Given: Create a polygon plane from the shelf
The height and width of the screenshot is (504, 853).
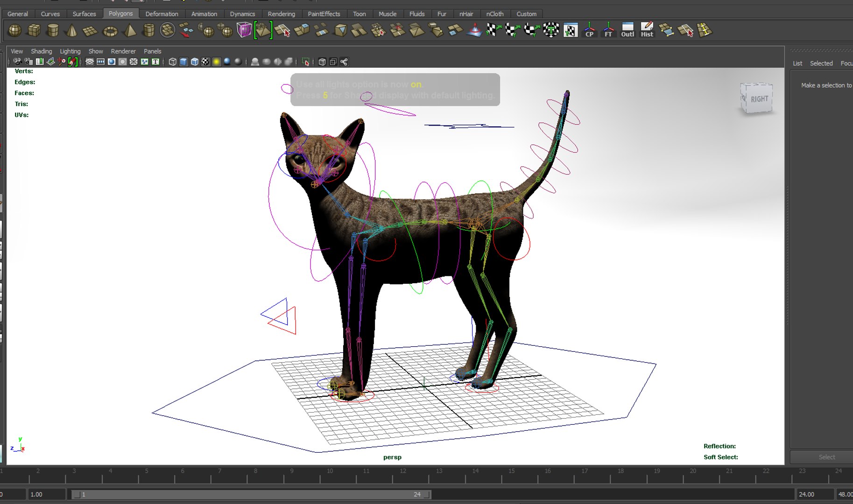Looking at the screenshot, I should pos(90,31).
